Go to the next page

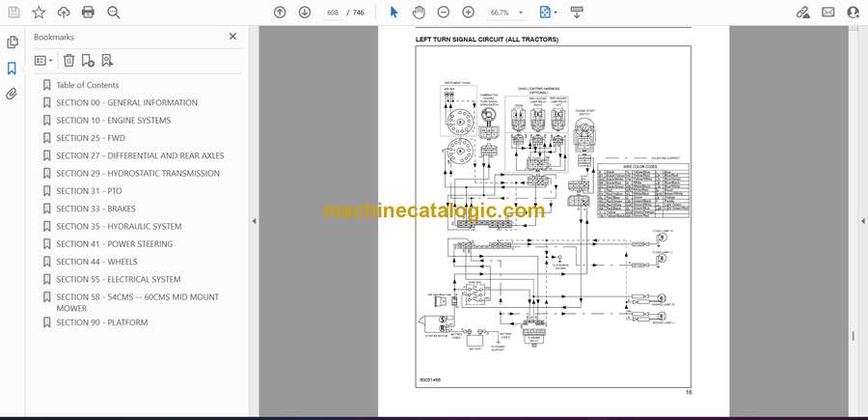point(305,13)
